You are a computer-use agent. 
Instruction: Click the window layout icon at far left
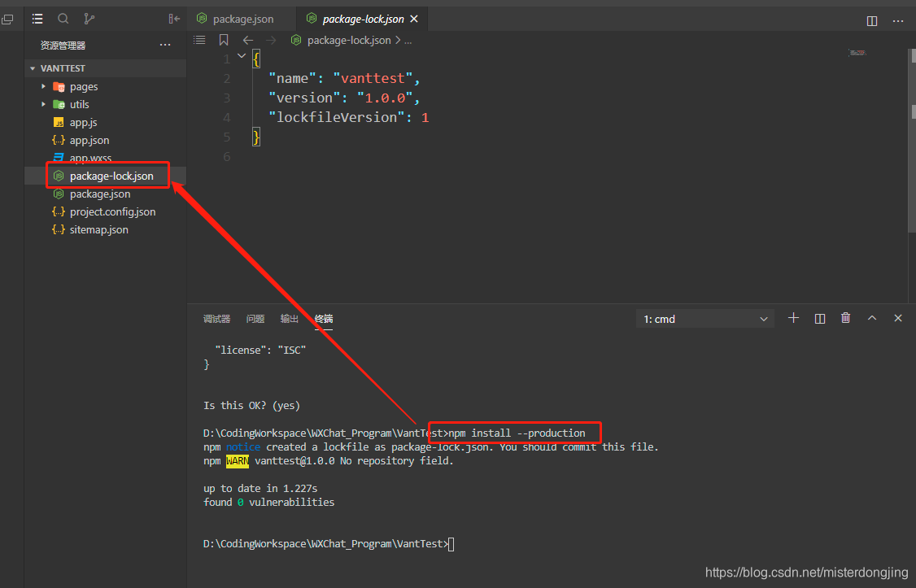pos(7,20)
